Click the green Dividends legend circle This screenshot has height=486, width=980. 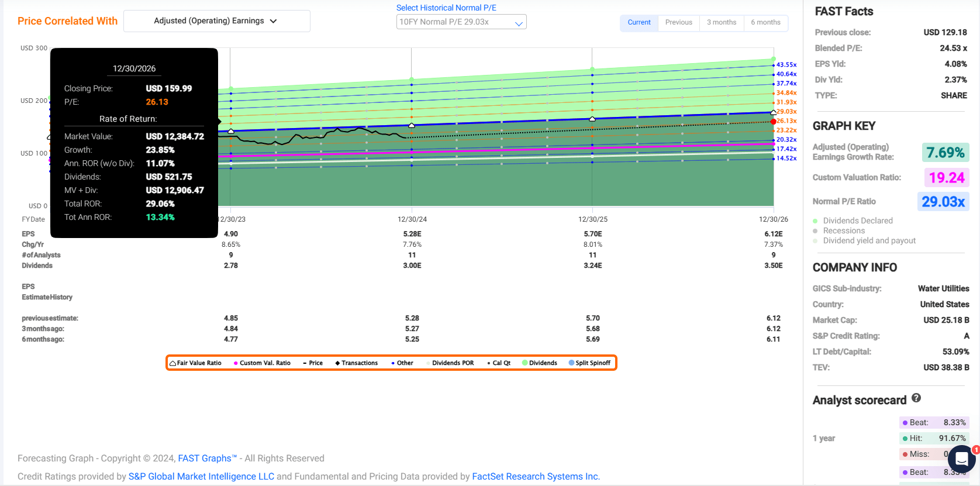525,363
